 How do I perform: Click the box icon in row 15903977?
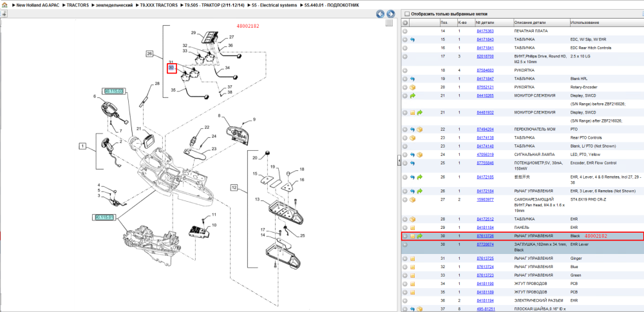[412, 200]
